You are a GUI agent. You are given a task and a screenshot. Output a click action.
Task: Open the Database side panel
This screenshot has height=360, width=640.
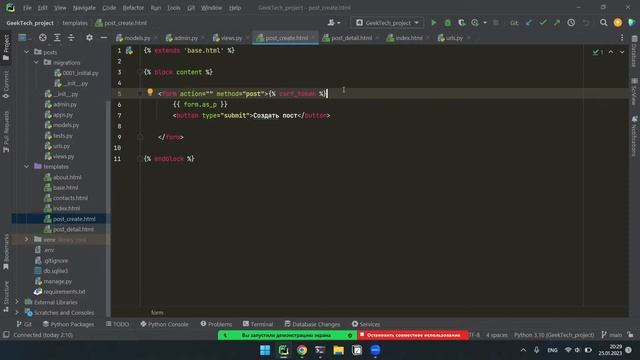click(x=634, y=51)
